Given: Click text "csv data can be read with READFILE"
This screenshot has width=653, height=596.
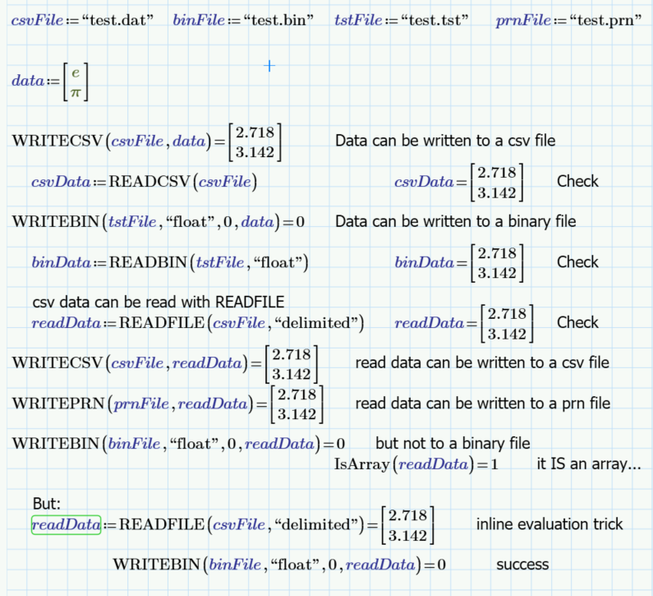Looking at the screenshot, I should pos(158,302).
